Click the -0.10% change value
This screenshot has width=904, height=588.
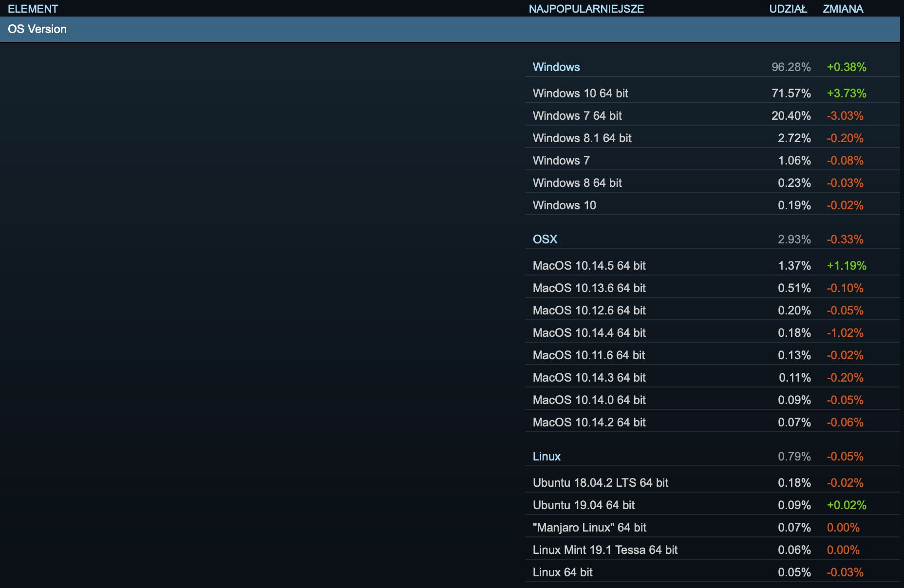click(845, 288)
